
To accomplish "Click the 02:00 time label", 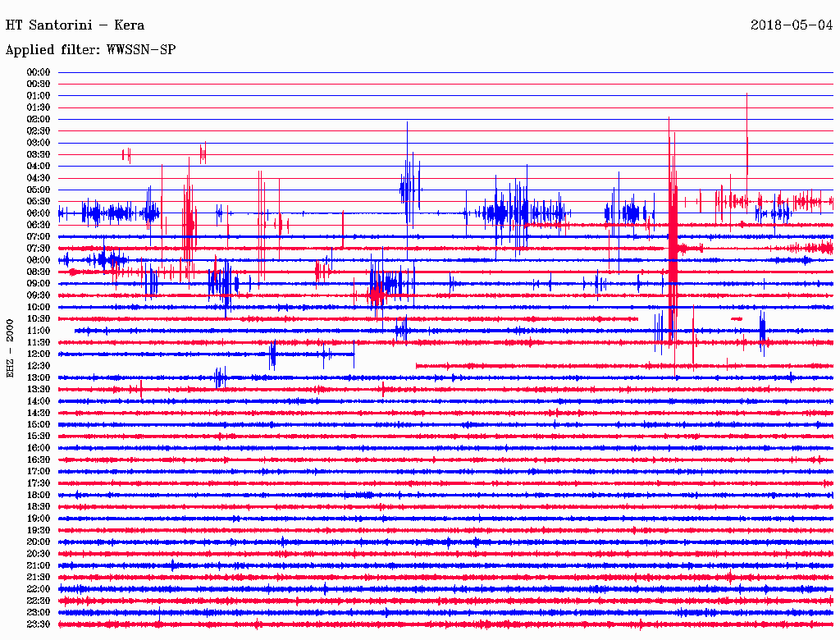I will tap(39, 120).
